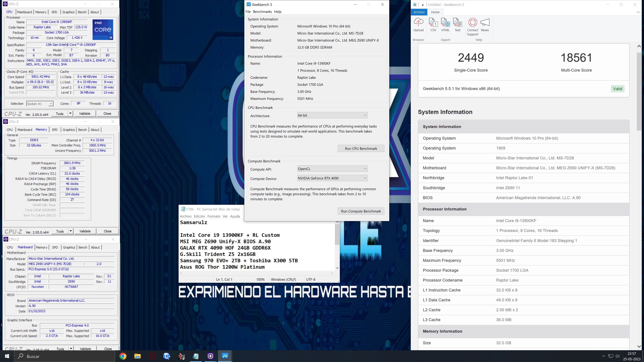644x362 pixels.
Task: Open the Help menu in Geekbench 5
Action: (x=278, y=12)
